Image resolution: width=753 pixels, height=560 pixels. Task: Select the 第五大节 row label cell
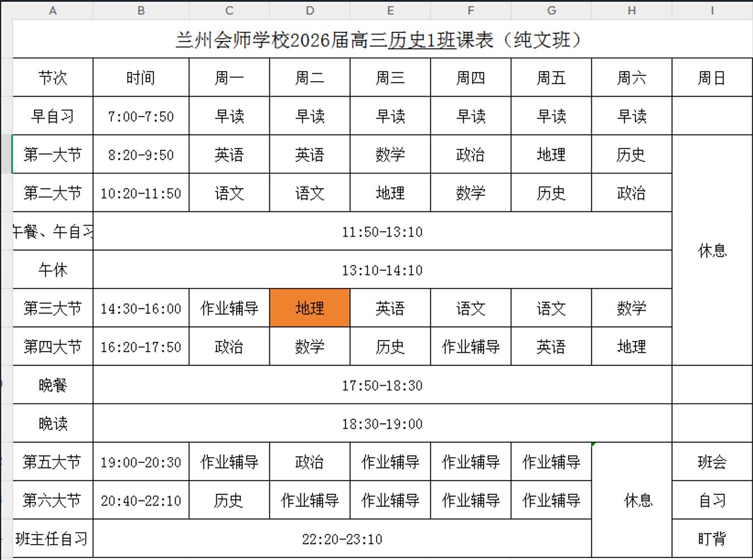coord(53,462)
